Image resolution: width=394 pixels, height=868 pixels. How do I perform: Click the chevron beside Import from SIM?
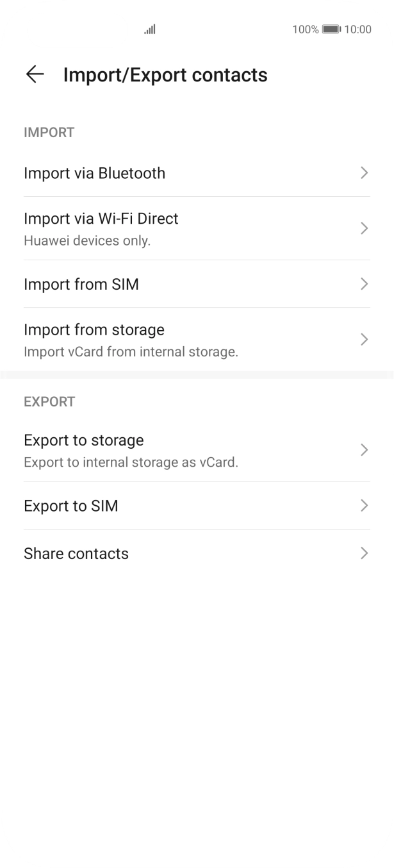point(365,284)
